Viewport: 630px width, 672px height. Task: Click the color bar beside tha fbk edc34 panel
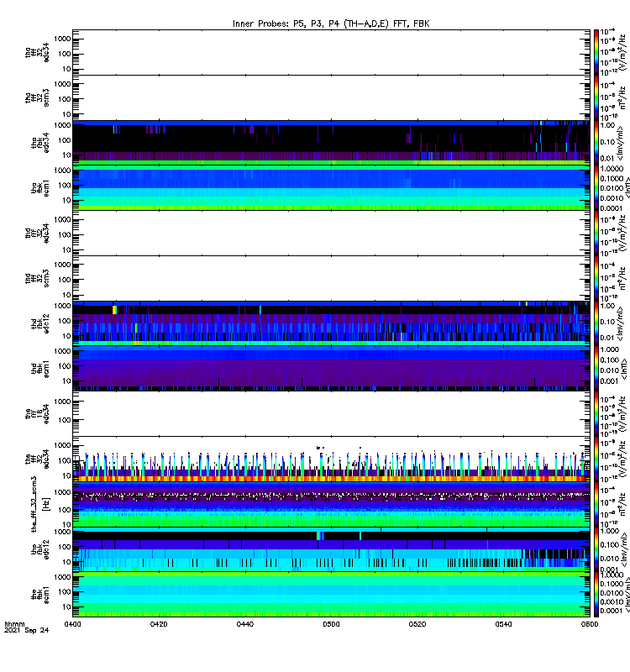coord(596,143)
